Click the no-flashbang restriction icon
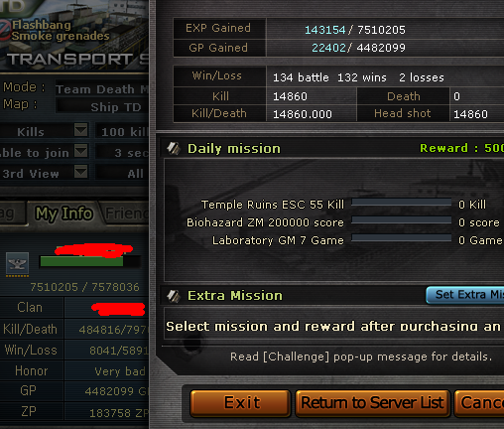This screenshot has width=504, height=429. pyautogui.click(x=5, y=31)
